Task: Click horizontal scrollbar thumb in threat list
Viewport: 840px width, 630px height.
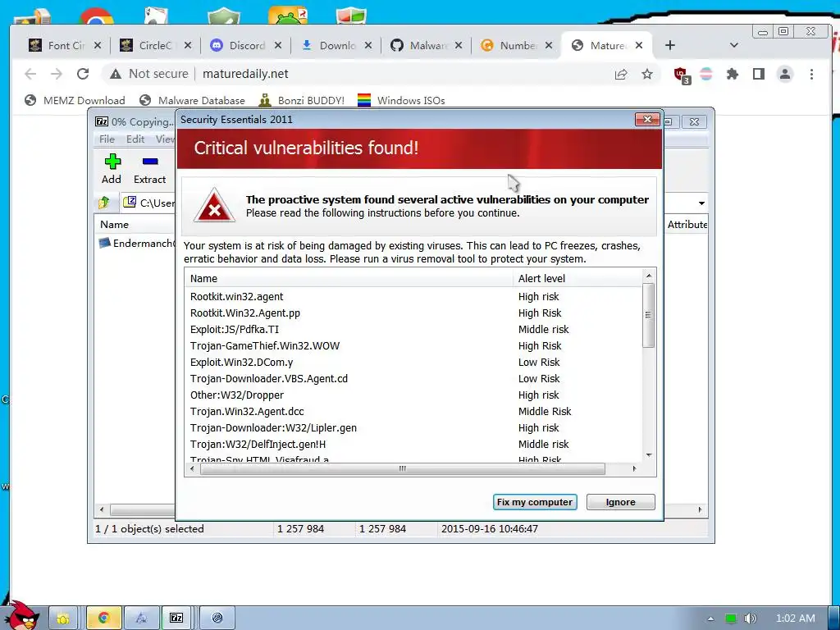Action: pyautogui.click(x=402, y=468)
